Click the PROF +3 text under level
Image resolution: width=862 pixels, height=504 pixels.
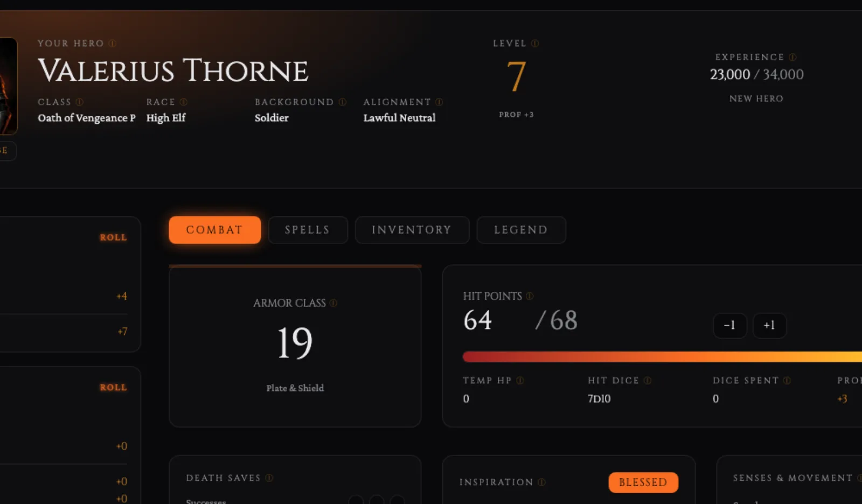tap(516, 115)
